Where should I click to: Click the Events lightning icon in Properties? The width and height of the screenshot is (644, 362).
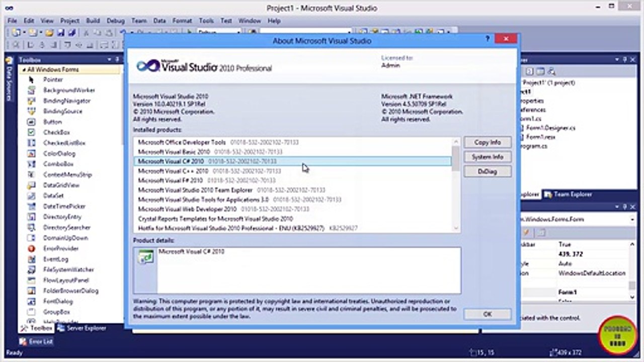[x=526, y=233]
